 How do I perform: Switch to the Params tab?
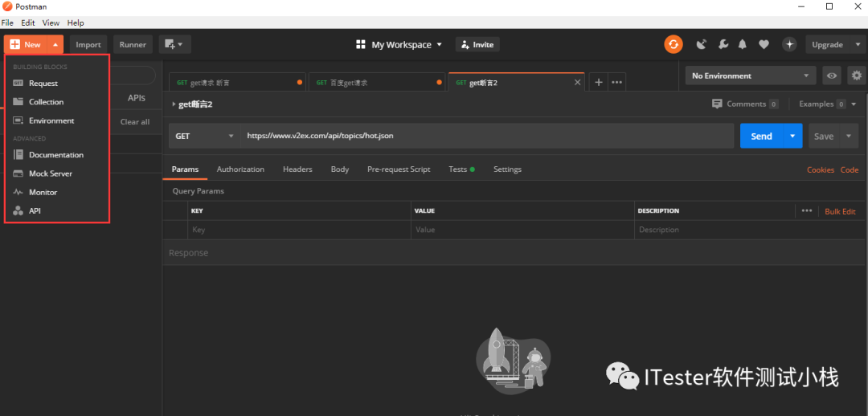pos(185,169)
